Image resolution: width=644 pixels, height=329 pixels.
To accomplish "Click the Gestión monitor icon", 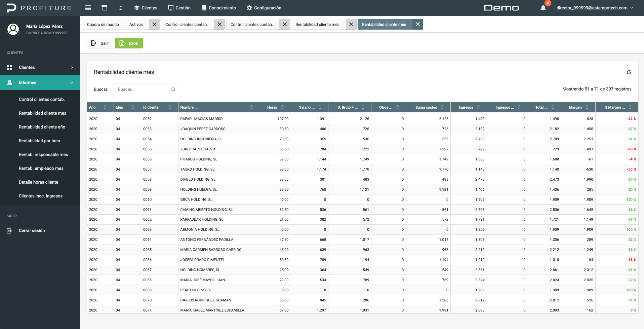I will pyautogui.click(x=170, y=8).
